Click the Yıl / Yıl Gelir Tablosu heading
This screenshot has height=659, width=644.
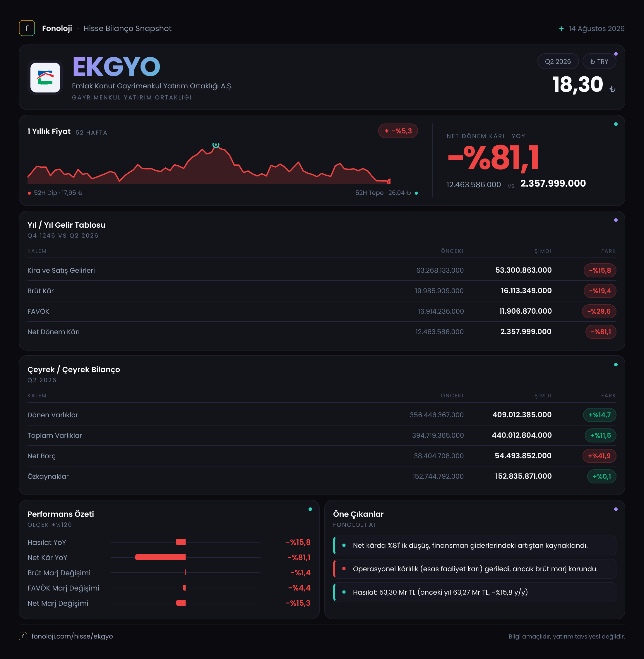click(x=66, y=225)
